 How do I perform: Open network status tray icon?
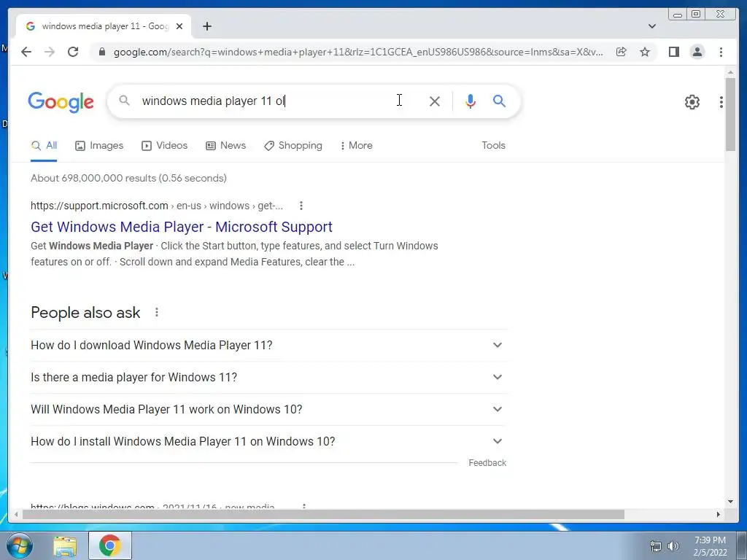(x=656, y=546)
